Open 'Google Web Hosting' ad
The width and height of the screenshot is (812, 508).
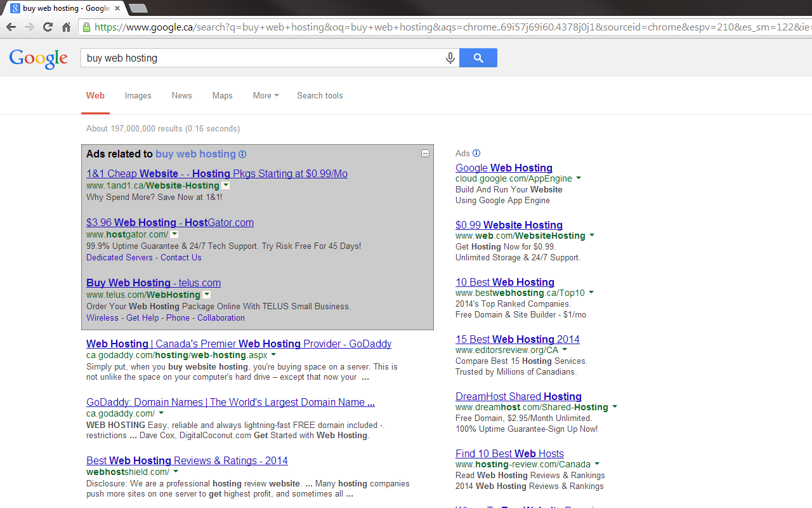(504, 168)
